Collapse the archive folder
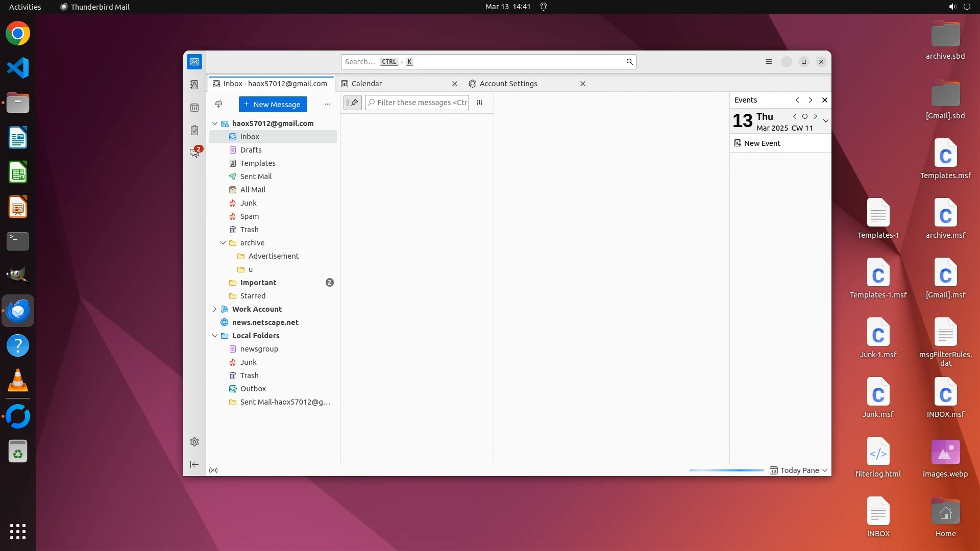This screenshot has height=551, width=980. [x=223, y=243]
